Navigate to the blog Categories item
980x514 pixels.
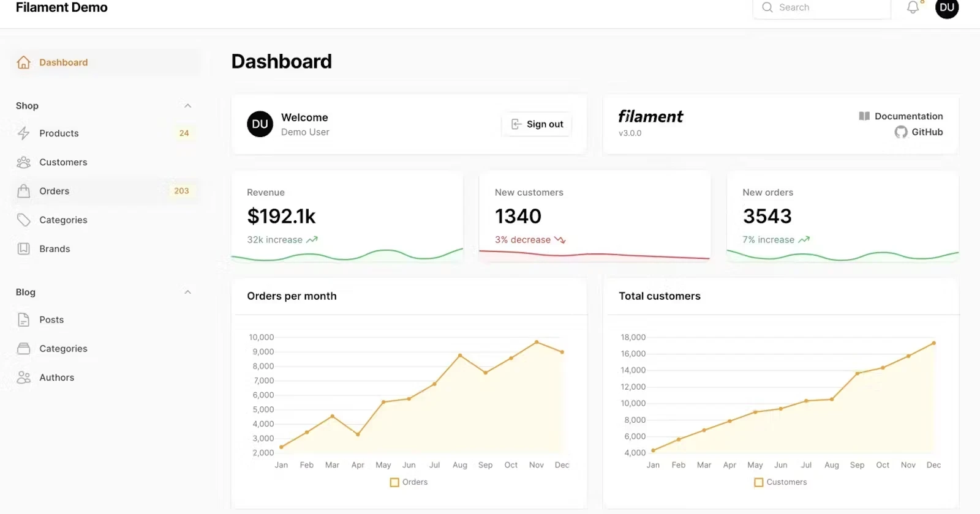63,348
